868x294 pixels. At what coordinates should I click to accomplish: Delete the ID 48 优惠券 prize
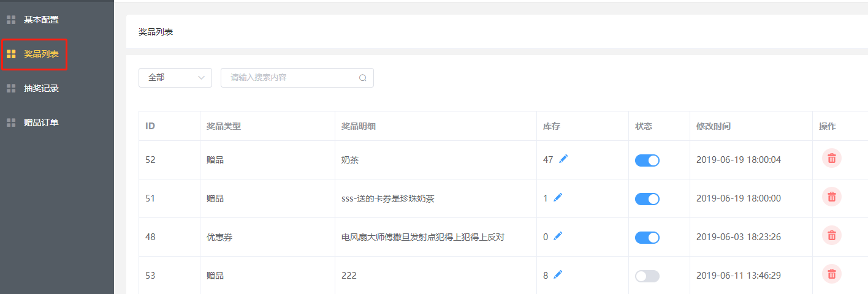tap(832, 235)
